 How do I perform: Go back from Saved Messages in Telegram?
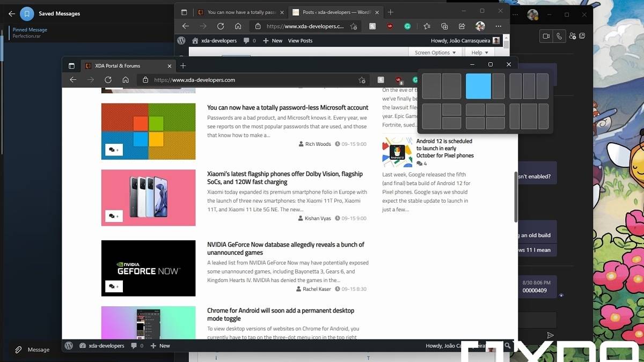pos(12,13)
